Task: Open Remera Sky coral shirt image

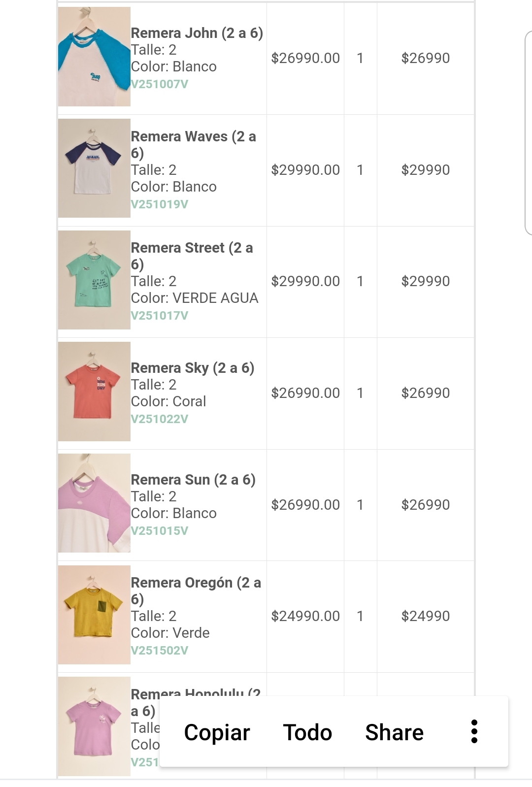Action: (94, 392)
